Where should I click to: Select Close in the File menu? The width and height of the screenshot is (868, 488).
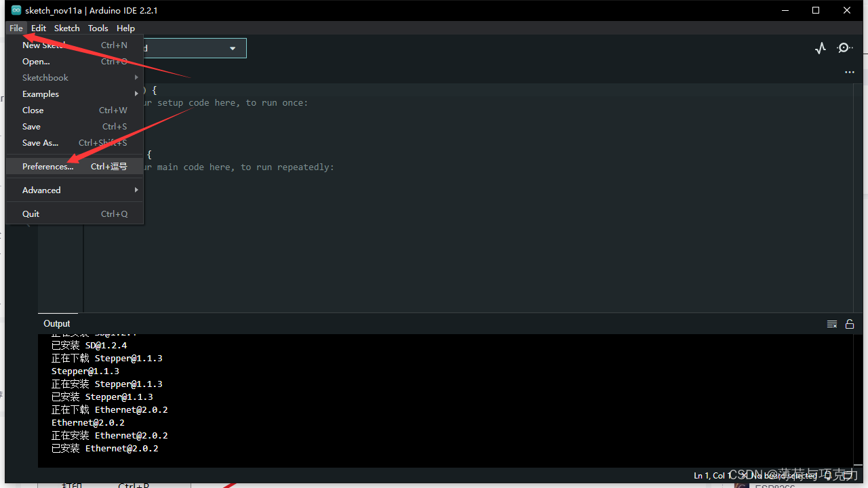(x=75, y=110)
